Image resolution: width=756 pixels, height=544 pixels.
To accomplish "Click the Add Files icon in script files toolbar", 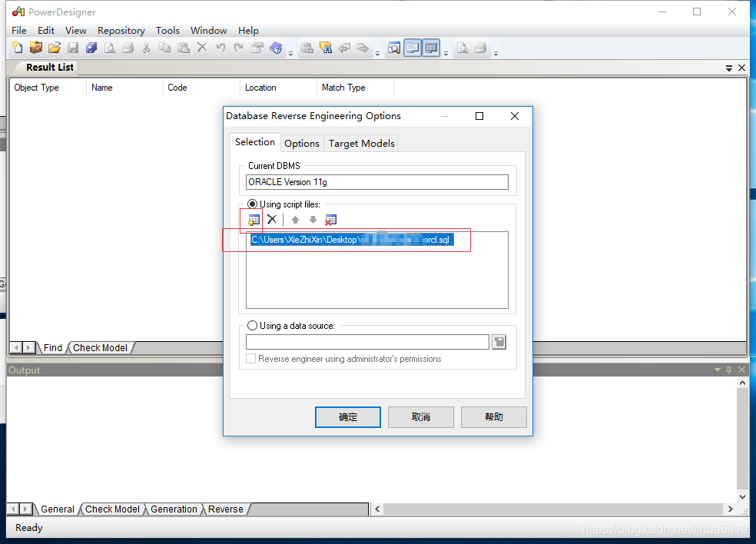I will [254, 221].
